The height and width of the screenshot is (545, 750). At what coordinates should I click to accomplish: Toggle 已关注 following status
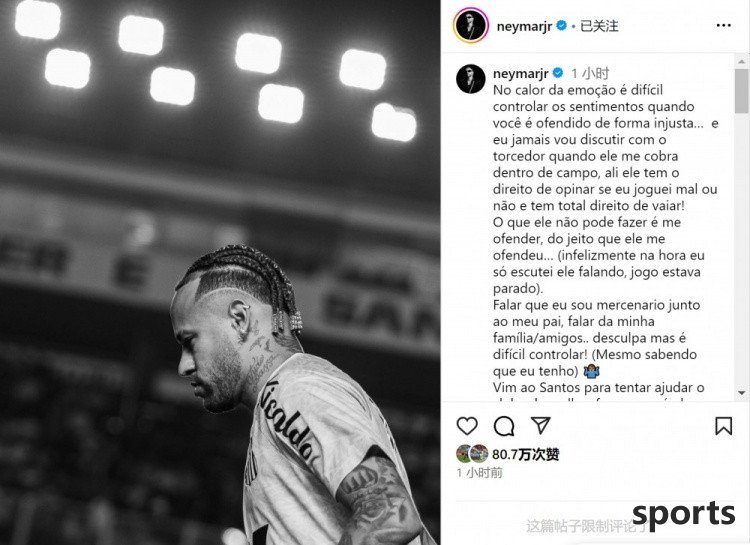[x=599, y=26]
